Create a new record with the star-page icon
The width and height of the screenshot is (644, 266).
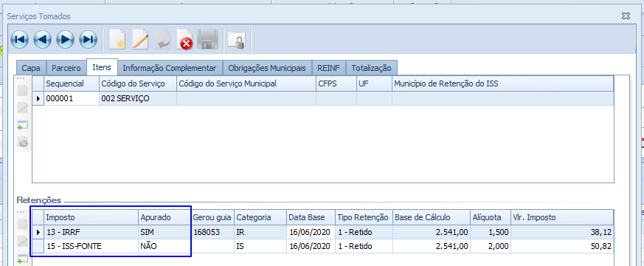pos(117,41)
